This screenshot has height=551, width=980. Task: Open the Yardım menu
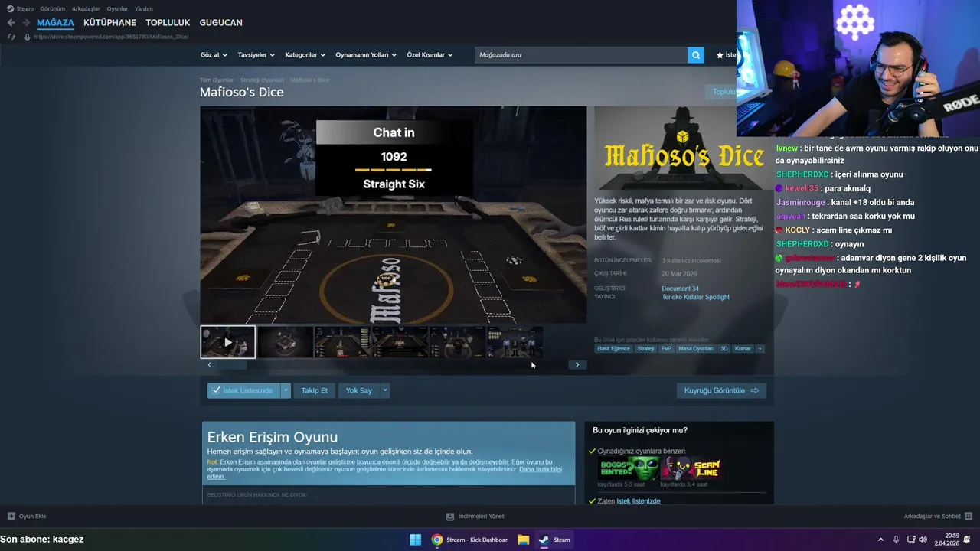click(144, 8)
